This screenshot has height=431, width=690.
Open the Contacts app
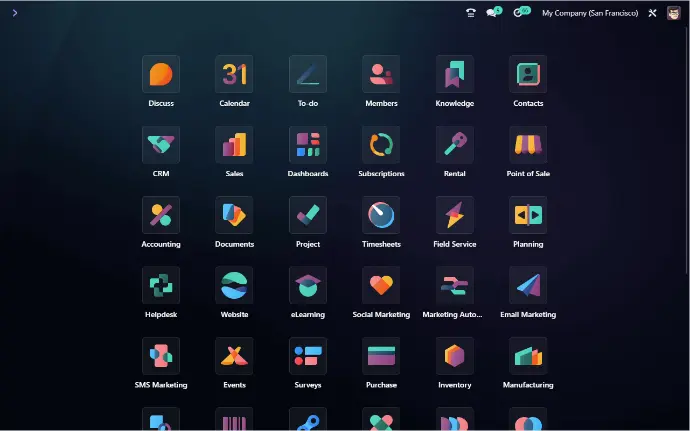click(x=528, y=74)
